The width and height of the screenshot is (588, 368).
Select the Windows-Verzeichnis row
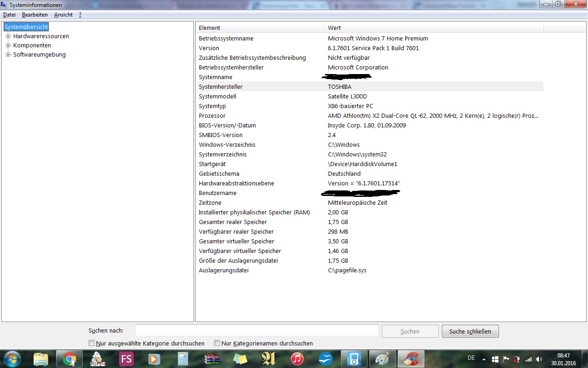click(369, 144)
